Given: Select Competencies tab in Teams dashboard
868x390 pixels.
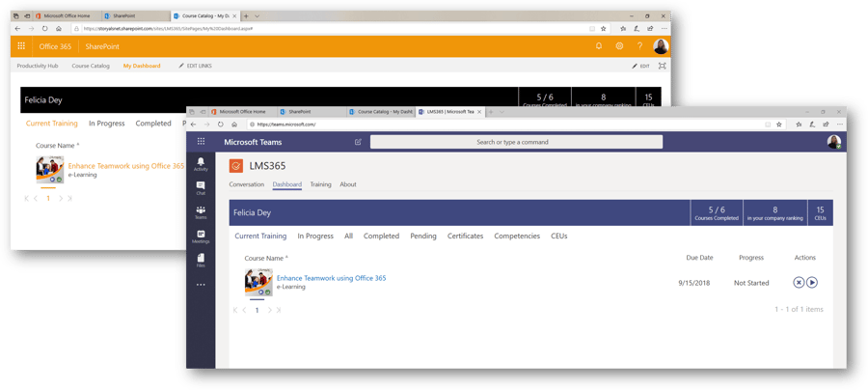Looking at the screenshot, I should coord(517,236).
